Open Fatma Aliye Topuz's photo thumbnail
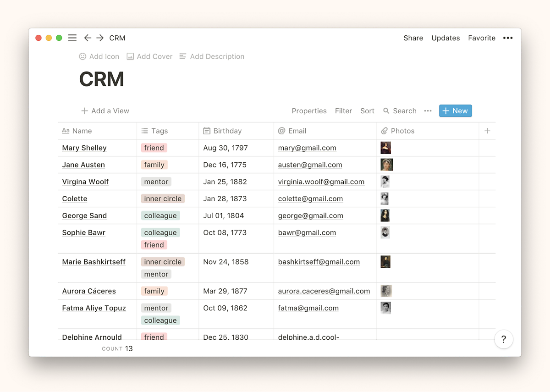This screenshot has height=392, width=550. (385, 308)
